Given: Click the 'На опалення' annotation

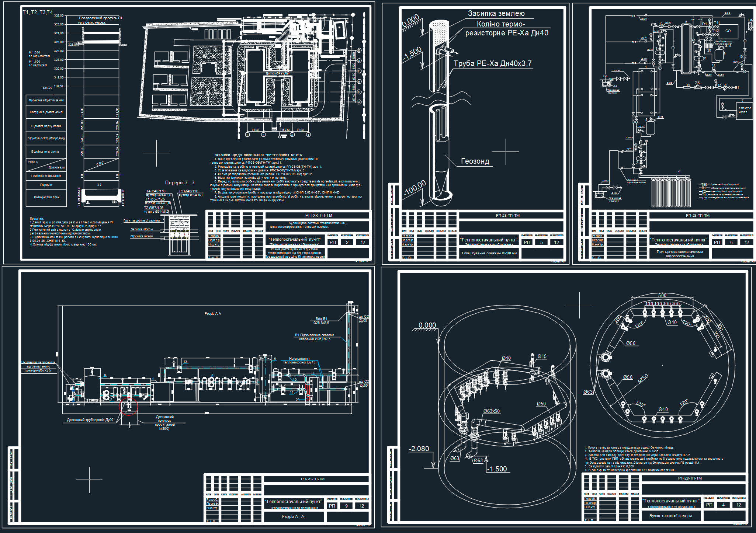Looking at the screenshot, I should coord(299,359).
